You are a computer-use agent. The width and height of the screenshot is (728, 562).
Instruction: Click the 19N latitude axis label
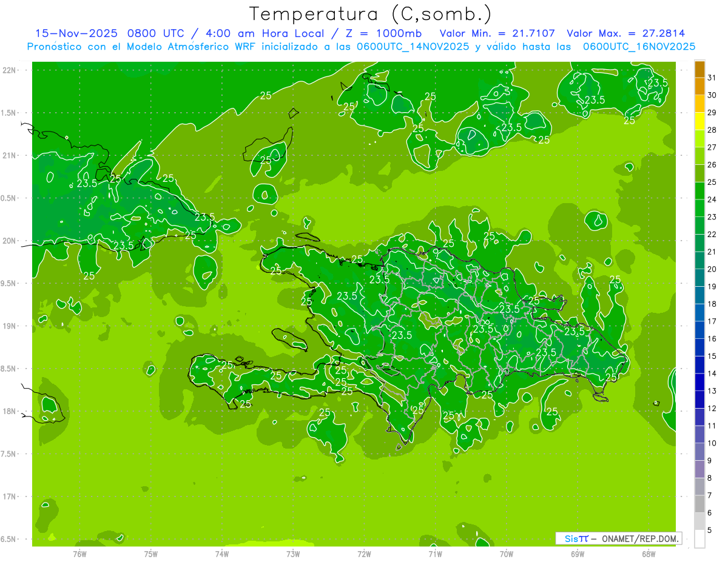point(9,326)
